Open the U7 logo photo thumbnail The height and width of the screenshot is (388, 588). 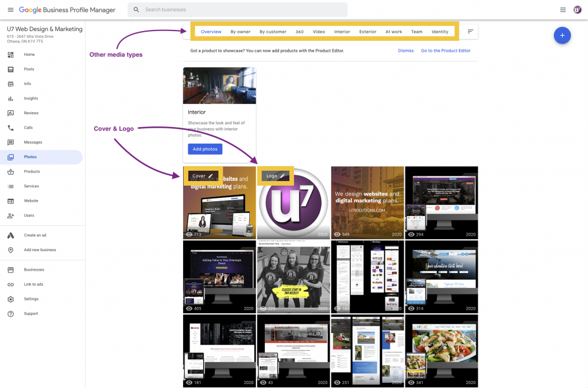pos(293,203)
